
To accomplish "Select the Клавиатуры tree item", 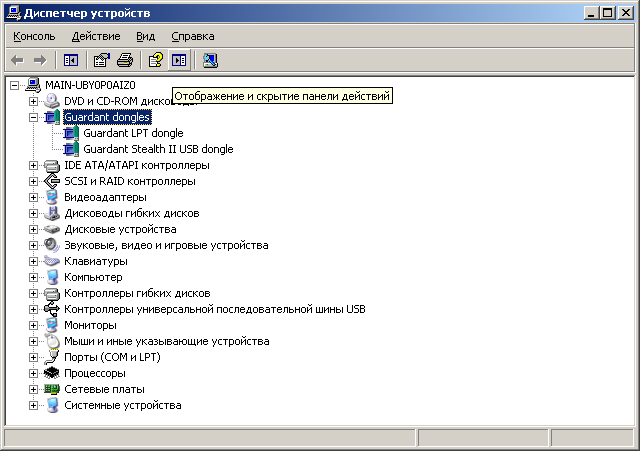I will 95,261.
